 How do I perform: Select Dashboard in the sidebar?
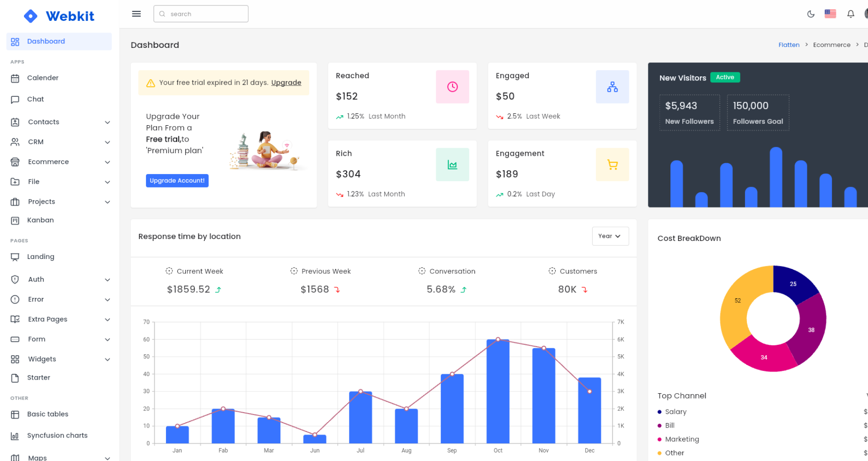click(46, 41)
